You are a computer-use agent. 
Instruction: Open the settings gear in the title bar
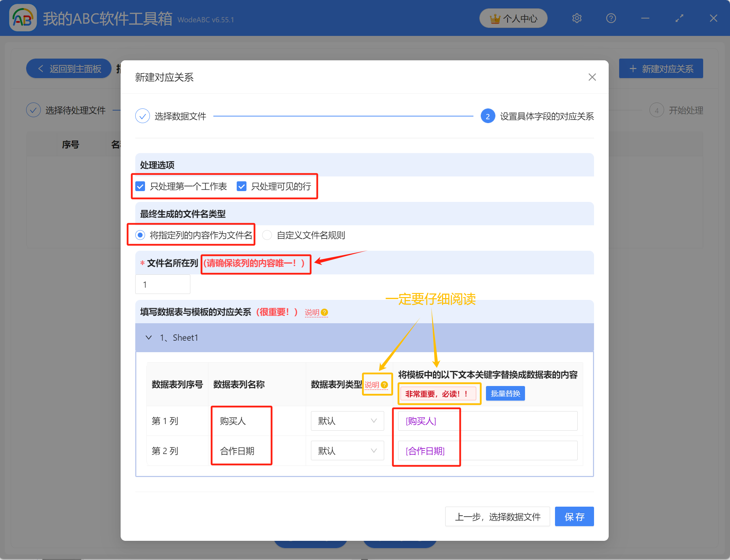(577, 18)
